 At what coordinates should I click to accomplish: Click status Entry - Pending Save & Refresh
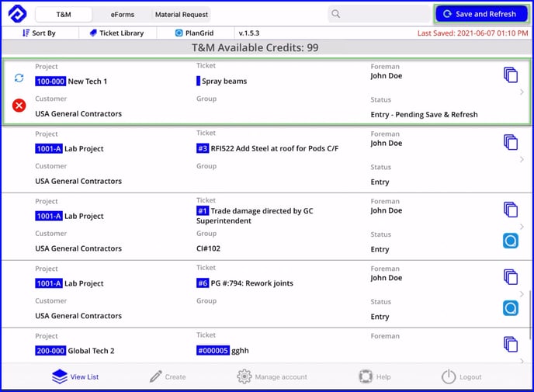point(424,114)
